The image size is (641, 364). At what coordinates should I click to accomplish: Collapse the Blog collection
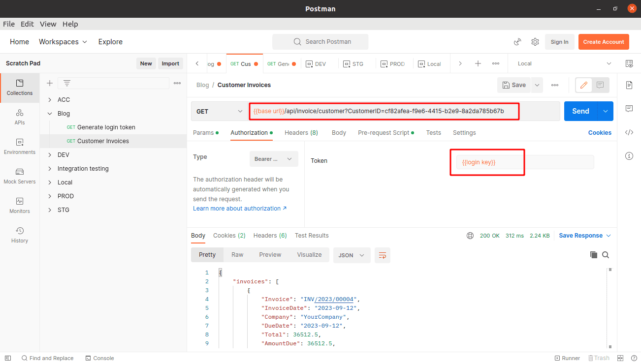[50, 114]
